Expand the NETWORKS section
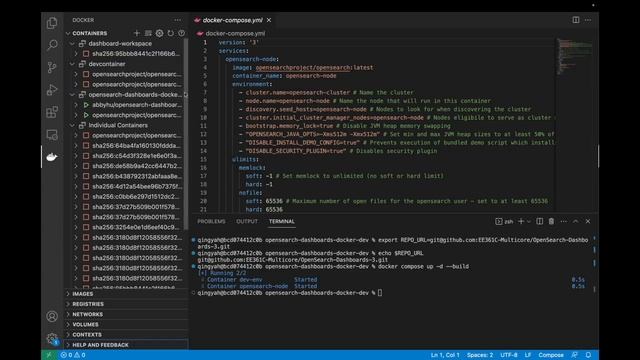This screenshot has height=360, width=640. 126,314
